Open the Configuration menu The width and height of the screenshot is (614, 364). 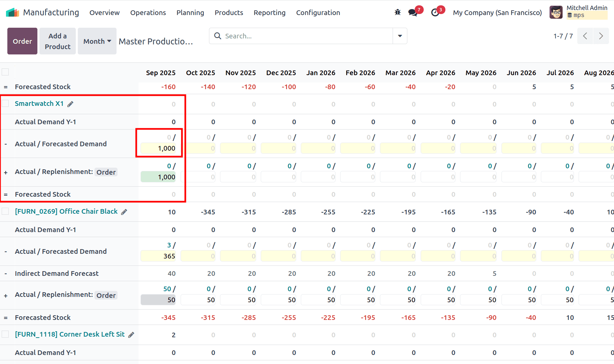click(318, 13)
